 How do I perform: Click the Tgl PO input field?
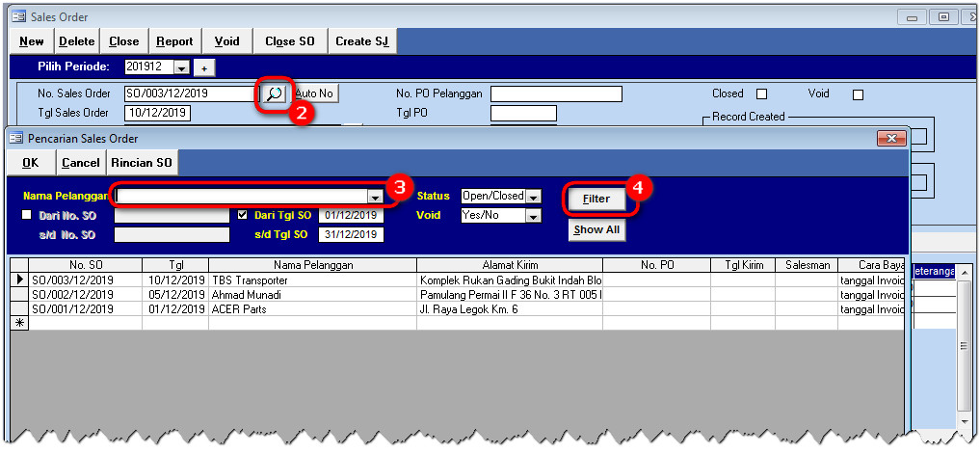tap(523, 113)
